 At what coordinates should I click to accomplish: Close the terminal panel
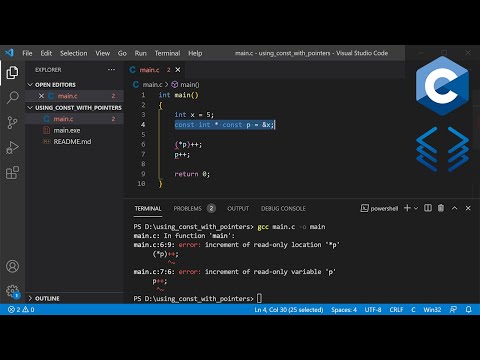468,208
